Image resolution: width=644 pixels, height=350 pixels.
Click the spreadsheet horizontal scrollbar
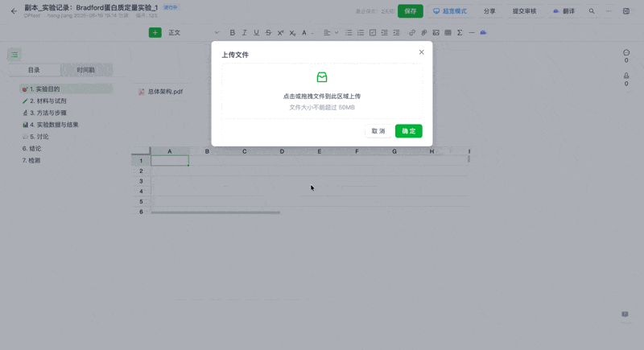coord(215,212)
